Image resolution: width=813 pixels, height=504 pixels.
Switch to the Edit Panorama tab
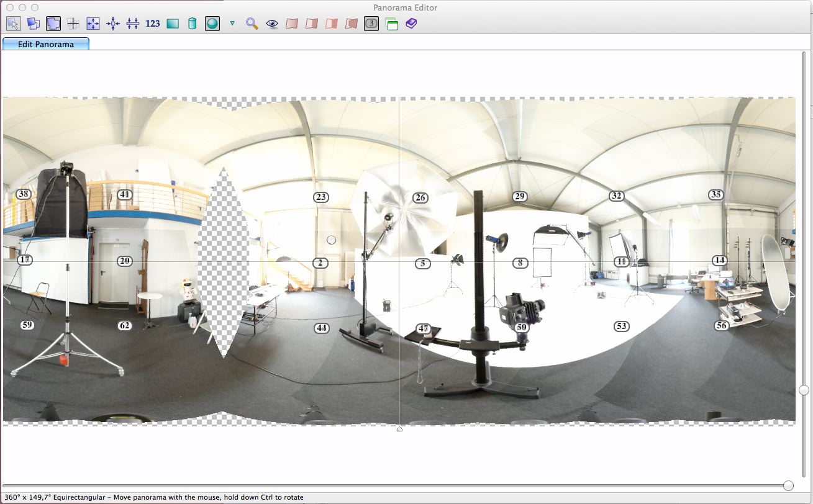click(x=46, y=44)
